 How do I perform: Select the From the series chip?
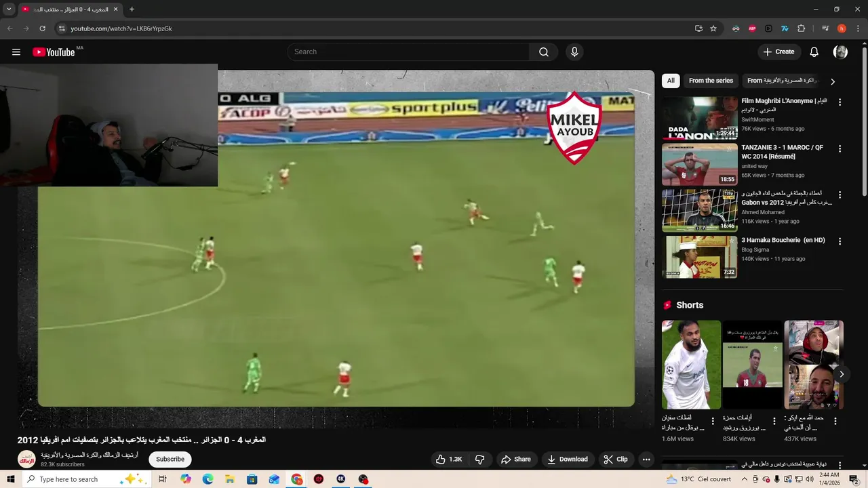click(x=711, y=81)
